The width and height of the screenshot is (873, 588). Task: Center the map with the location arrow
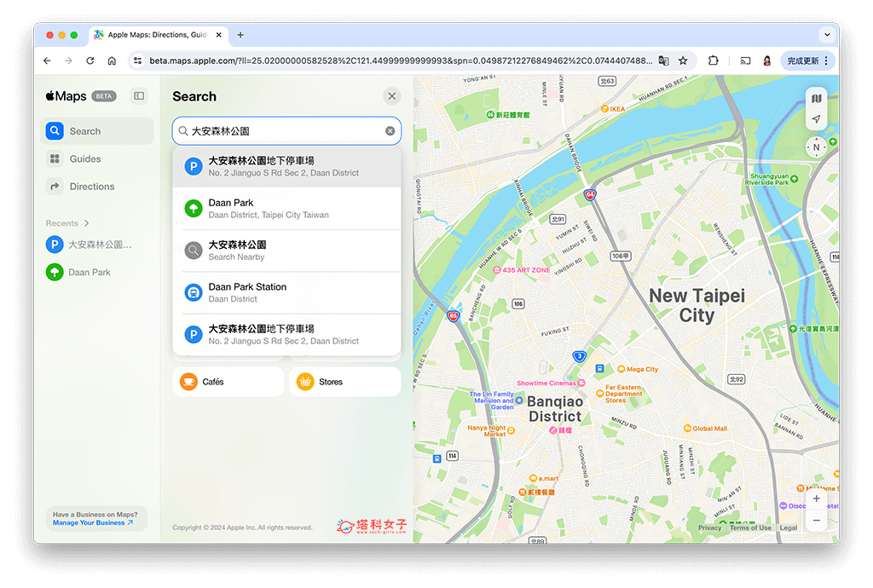pos(816,119)
